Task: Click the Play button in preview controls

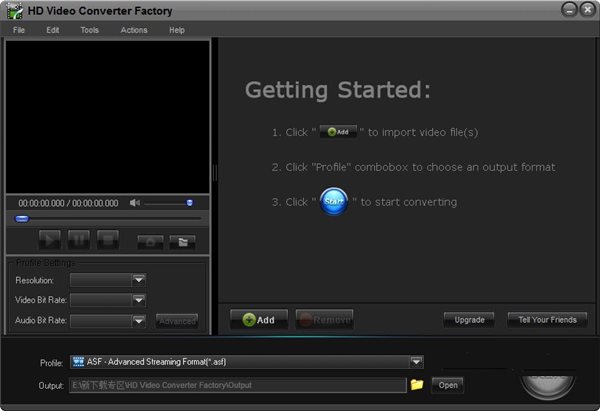Action: click(x=50, y=240)
